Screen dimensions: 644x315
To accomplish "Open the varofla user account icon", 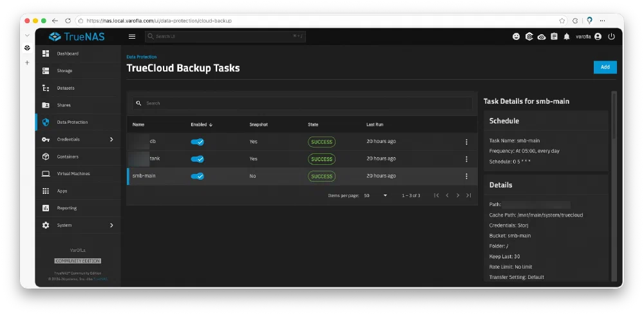I will [x=598, y=37].
